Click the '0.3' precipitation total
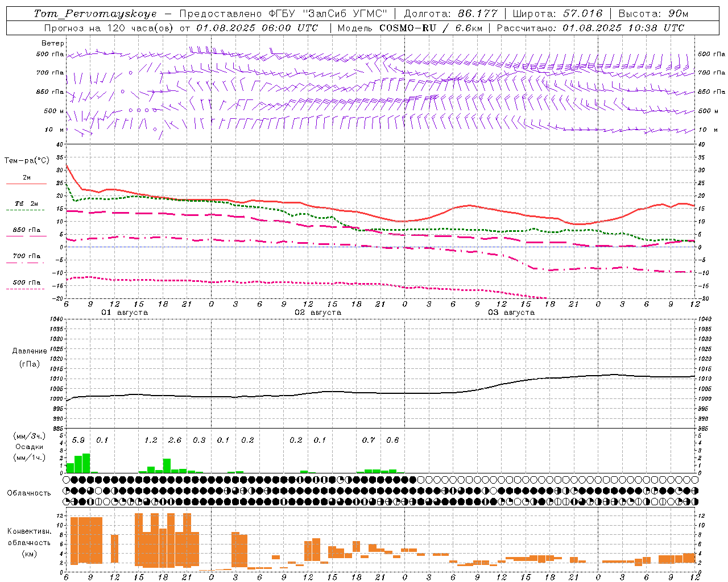This screenshot has width=728, height=582. click(x=199, y=440)
